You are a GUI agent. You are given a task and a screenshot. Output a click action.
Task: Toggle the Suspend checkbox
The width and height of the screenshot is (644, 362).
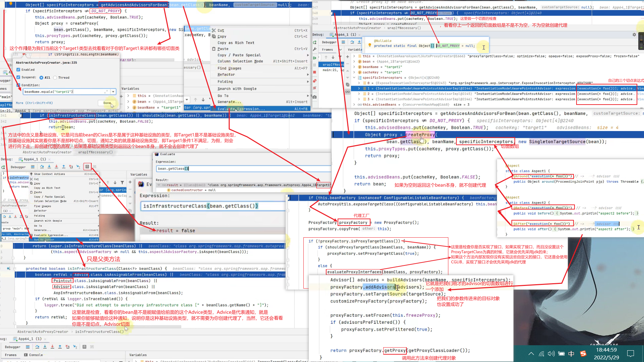tap(18, 77)
